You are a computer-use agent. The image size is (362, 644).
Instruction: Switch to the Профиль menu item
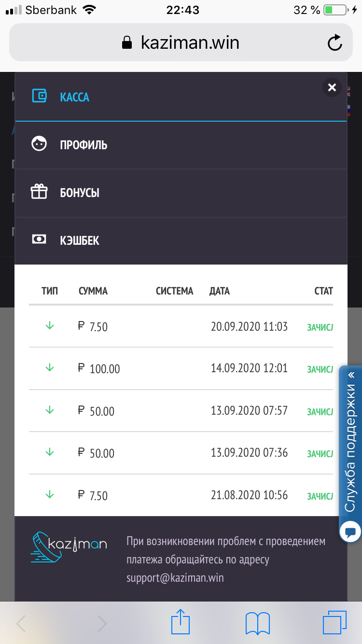(84, 145)
